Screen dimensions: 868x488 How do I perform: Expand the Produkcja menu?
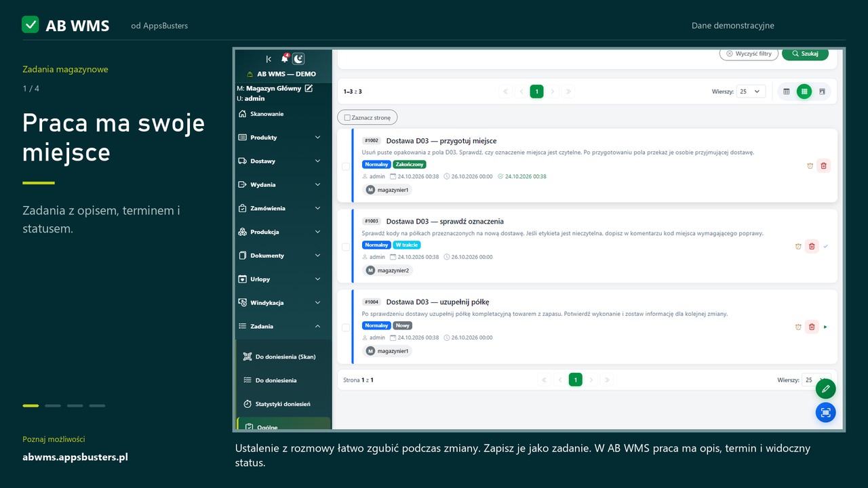[282, 232]
